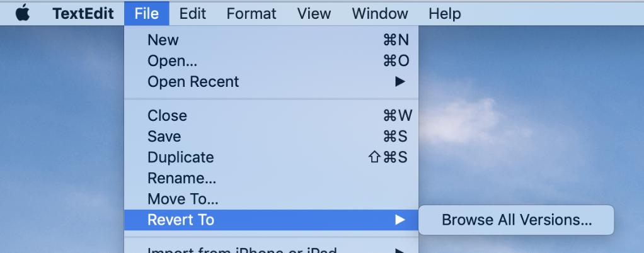Open the Window menu

380,14
